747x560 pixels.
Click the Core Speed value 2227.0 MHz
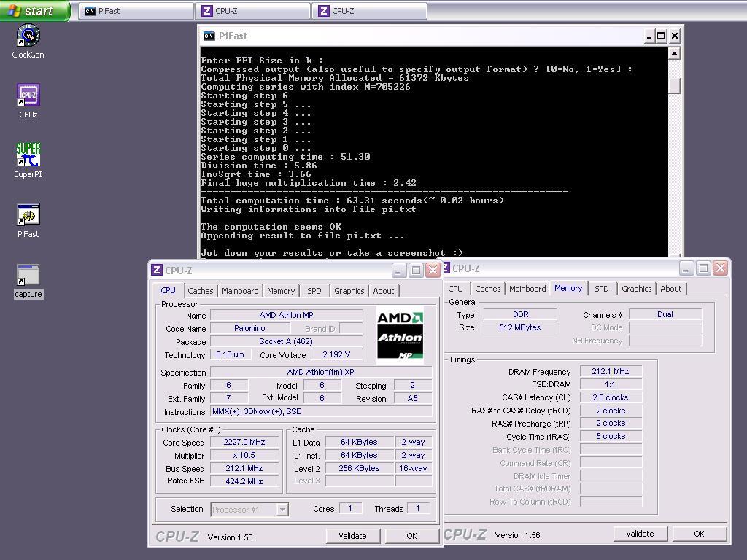(x=244, y=443)
